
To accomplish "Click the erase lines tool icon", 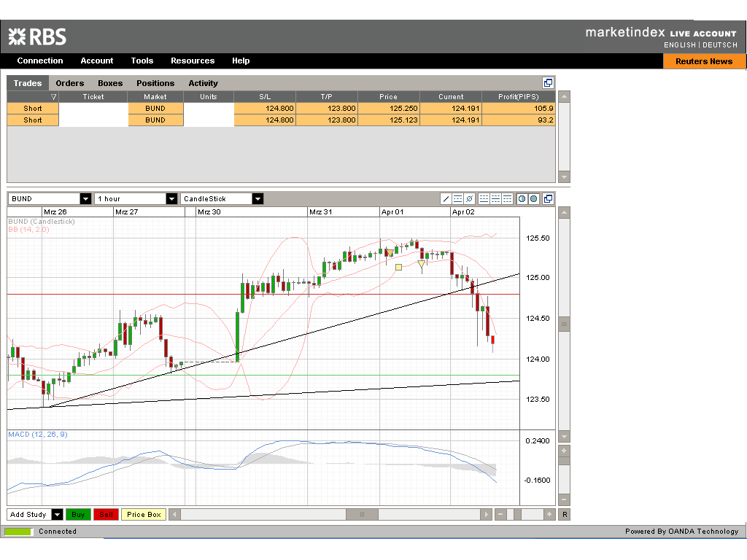I will [470, 199].
